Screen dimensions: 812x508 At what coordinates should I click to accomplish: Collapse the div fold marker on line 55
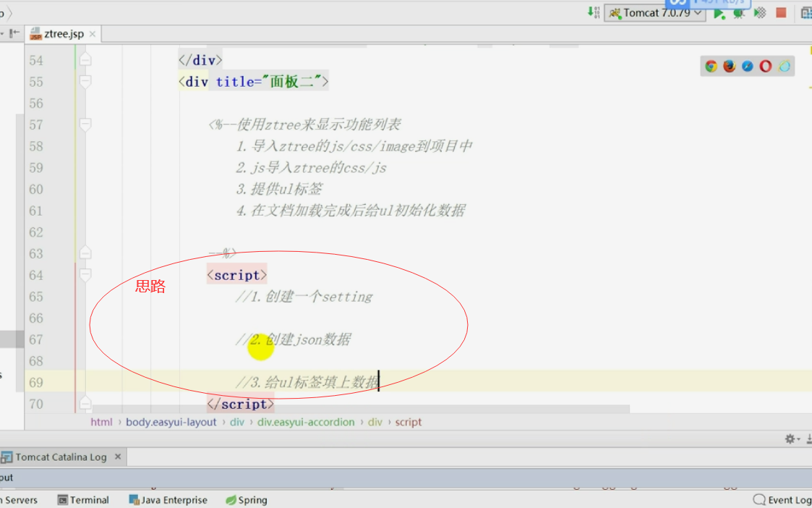point(85,81)
